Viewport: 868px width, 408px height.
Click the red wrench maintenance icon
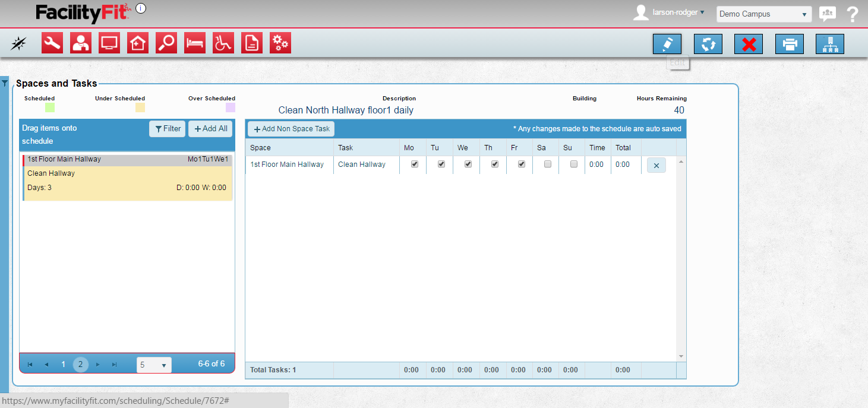coord(52,43)
